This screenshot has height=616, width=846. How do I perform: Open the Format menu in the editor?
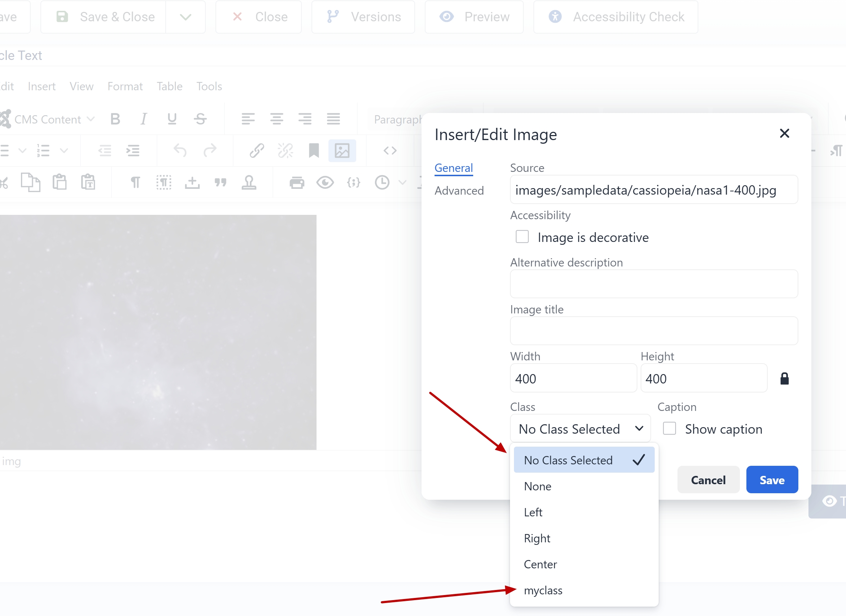[125, 86]
